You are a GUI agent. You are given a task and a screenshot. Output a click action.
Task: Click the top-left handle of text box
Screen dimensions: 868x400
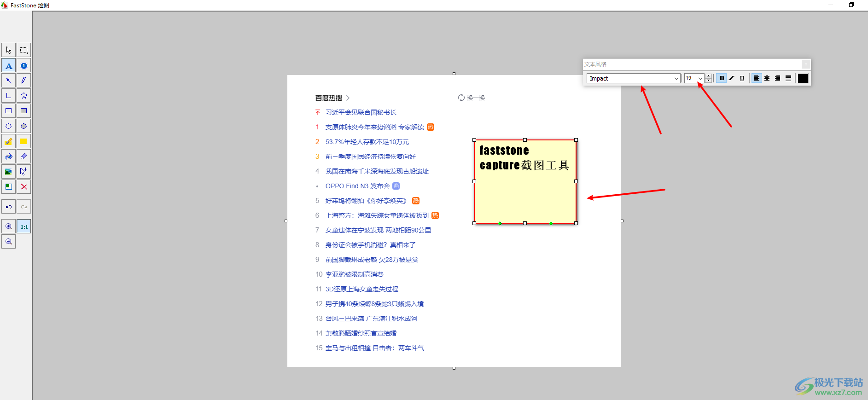[474, 140]
